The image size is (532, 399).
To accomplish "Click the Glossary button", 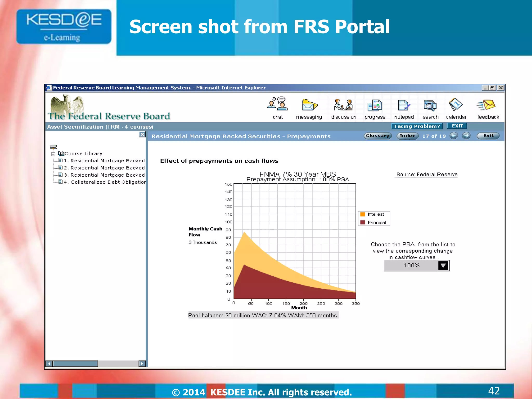I will (378, 136).
